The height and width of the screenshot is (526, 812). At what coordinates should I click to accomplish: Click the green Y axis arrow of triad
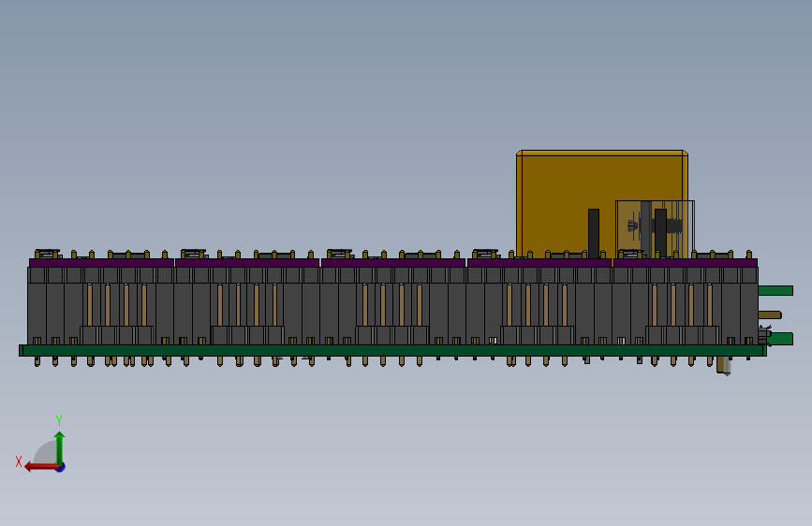(x=60, y=447)
